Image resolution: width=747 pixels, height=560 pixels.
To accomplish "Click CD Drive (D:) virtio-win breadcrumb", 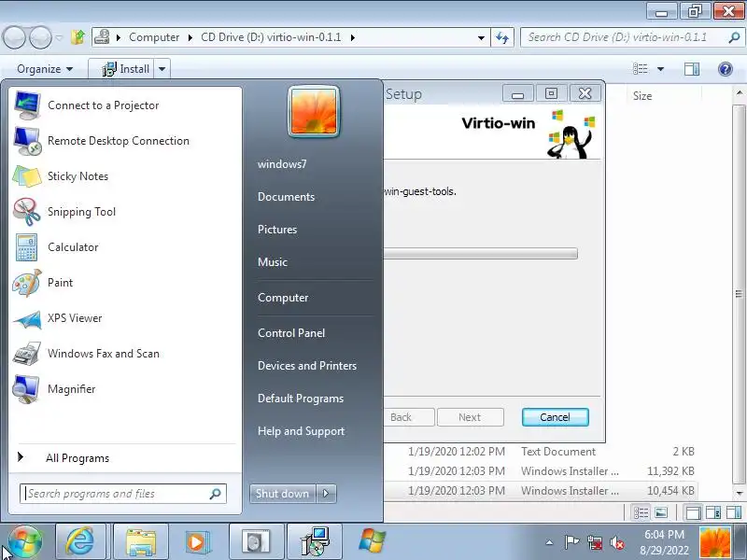I will pos(271,37).
